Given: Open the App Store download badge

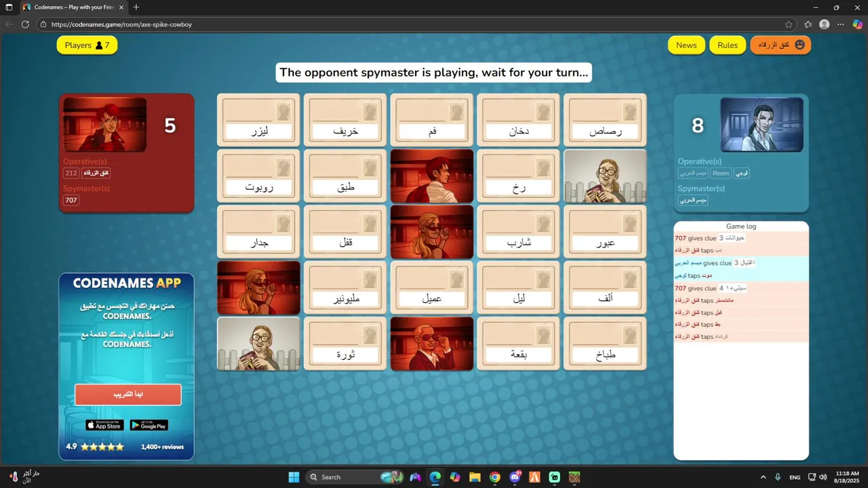Looking at the screenshot, I should [x=104, y=425].
